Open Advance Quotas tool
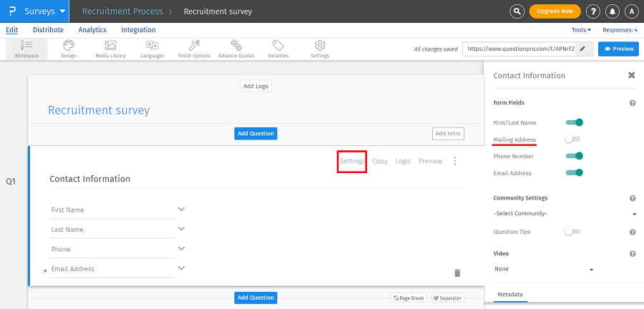 tap(236, 49)
